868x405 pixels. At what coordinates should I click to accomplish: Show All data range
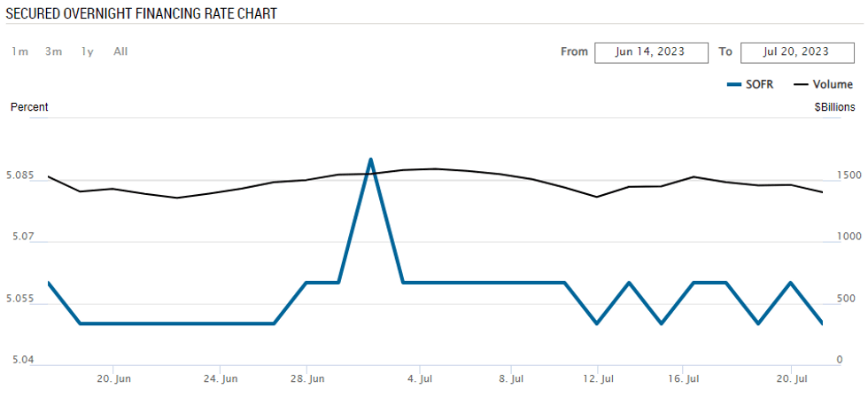120,51
